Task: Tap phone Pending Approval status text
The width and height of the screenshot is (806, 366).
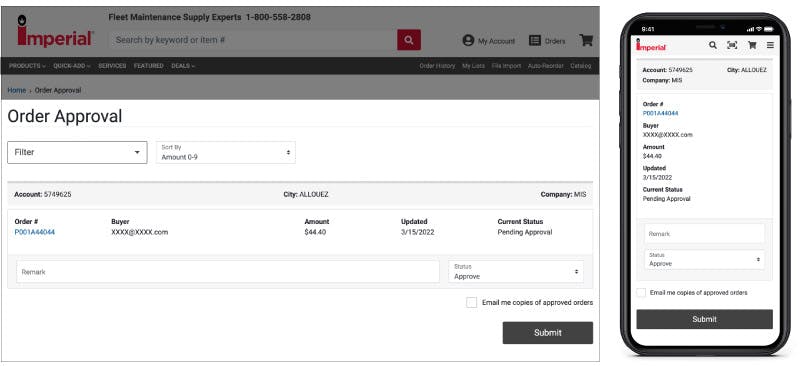Action: pyautogui.click(x=667, y=198)
